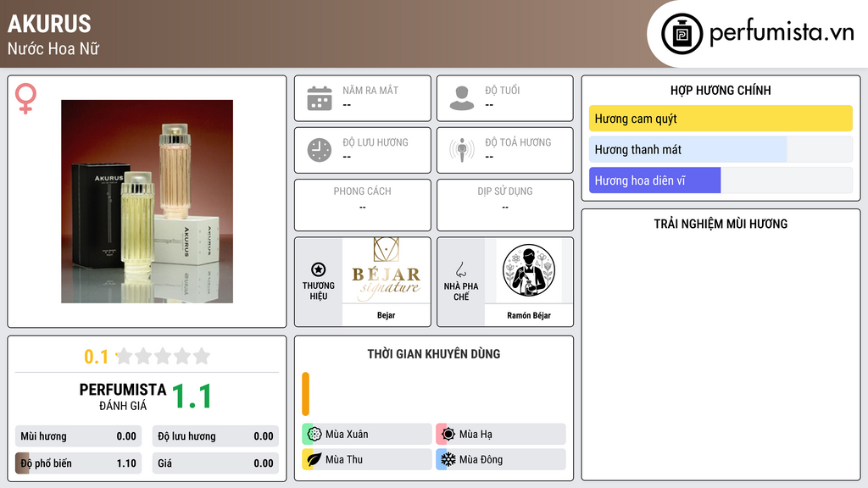Click the AKURUS title heading

click(x=49, y=24)
